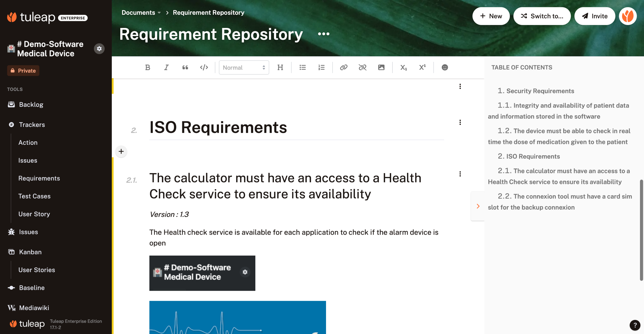This screenshot has height=334, width=644.
Task: Add new section with plus button
Action: pos(121,151)
